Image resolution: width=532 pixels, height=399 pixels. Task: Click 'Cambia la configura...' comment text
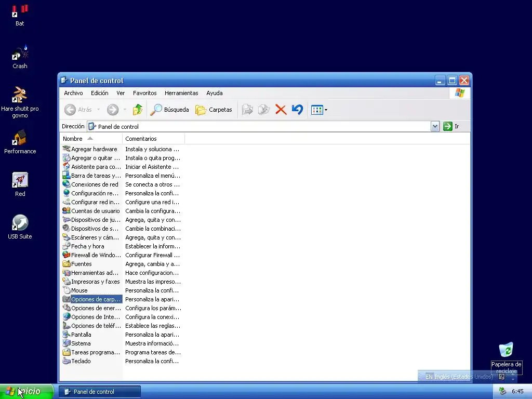coord(153,211)
